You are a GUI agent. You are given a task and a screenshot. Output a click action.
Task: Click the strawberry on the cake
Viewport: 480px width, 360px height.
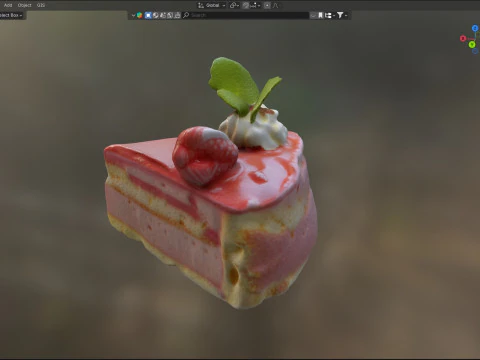click(204, 155)
